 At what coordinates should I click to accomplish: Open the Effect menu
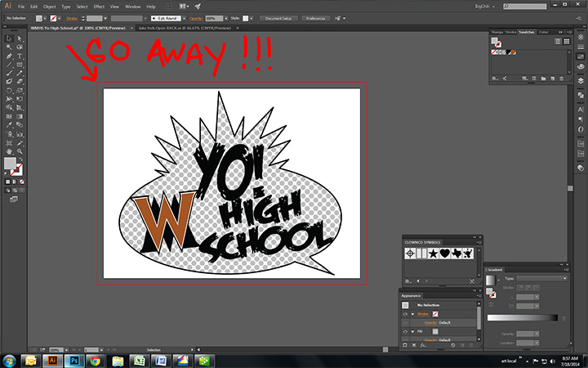coord(99,7)
